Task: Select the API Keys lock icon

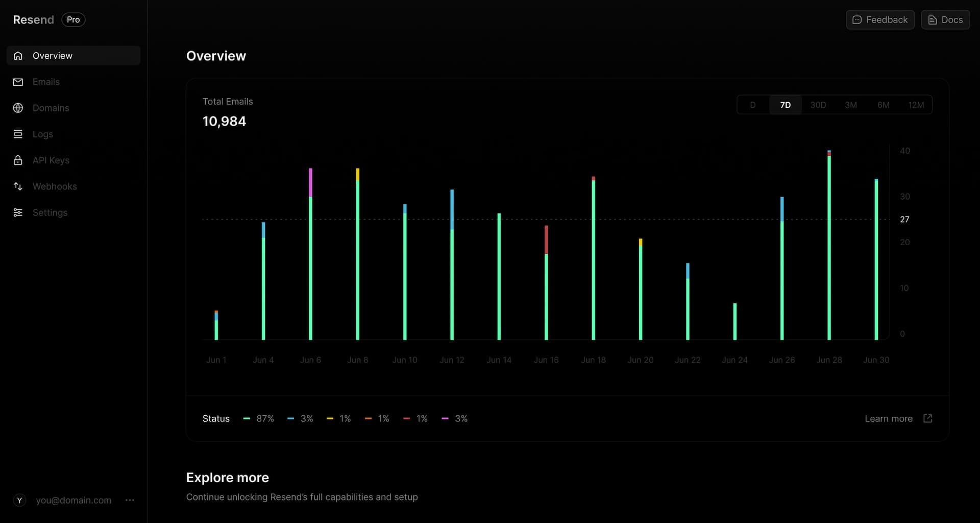Action: [x=18, y=160]
